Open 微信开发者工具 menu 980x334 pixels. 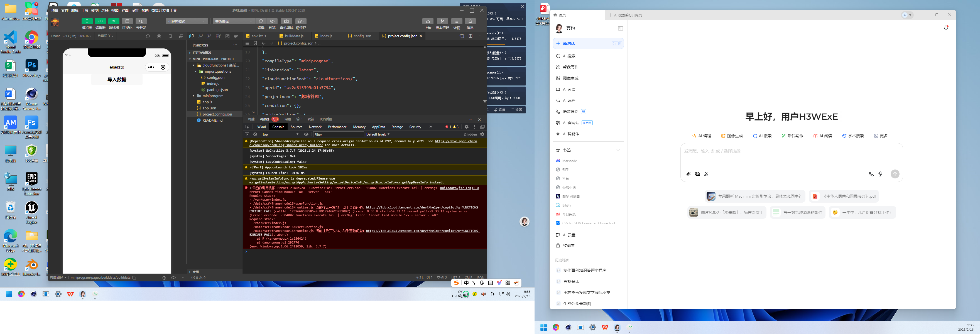[164, 10]
